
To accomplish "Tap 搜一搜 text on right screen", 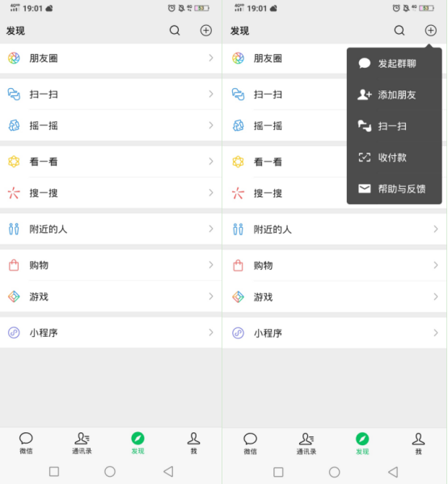I will pyautogui.click(x=268, y=193).
